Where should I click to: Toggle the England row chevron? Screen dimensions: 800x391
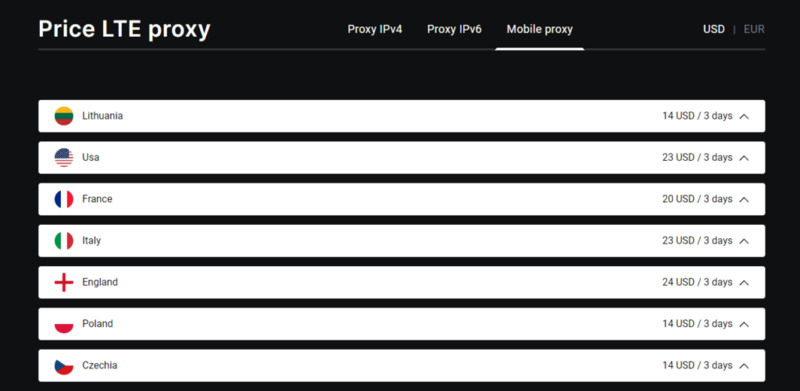(x=744, y=283)
